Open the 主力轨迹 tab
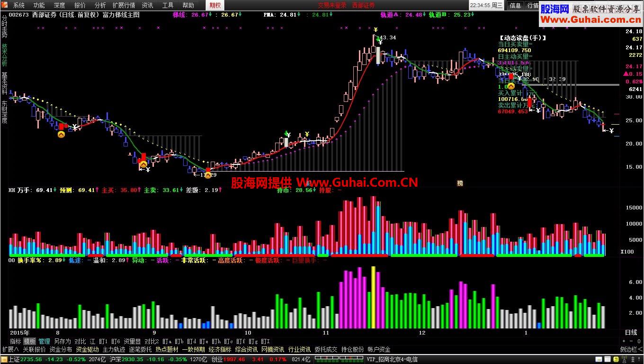This screenshot has height=364, width=644. point(114,350)
